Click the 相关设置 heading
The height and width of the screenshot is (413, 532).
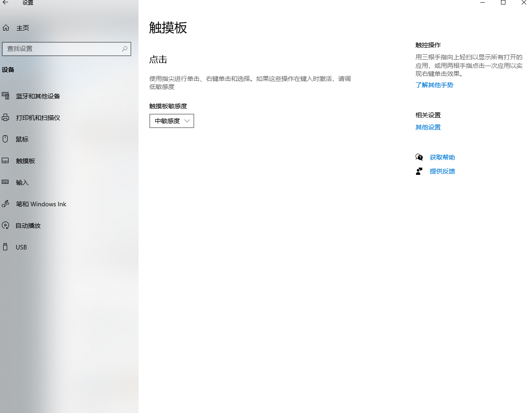[x=428, y=115]
